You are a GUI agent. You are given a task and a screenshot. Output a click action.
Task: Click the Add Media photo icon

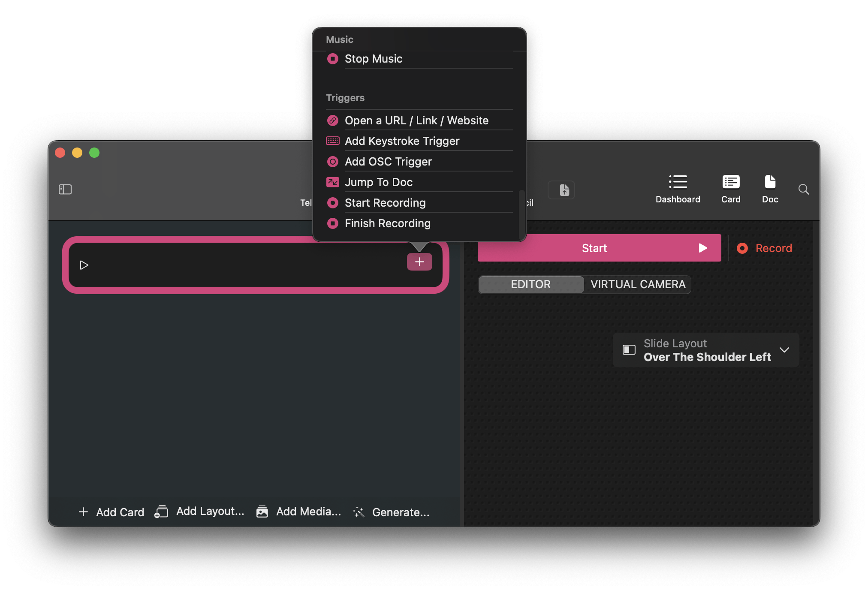pyautogui.click(x=262, y=512)
